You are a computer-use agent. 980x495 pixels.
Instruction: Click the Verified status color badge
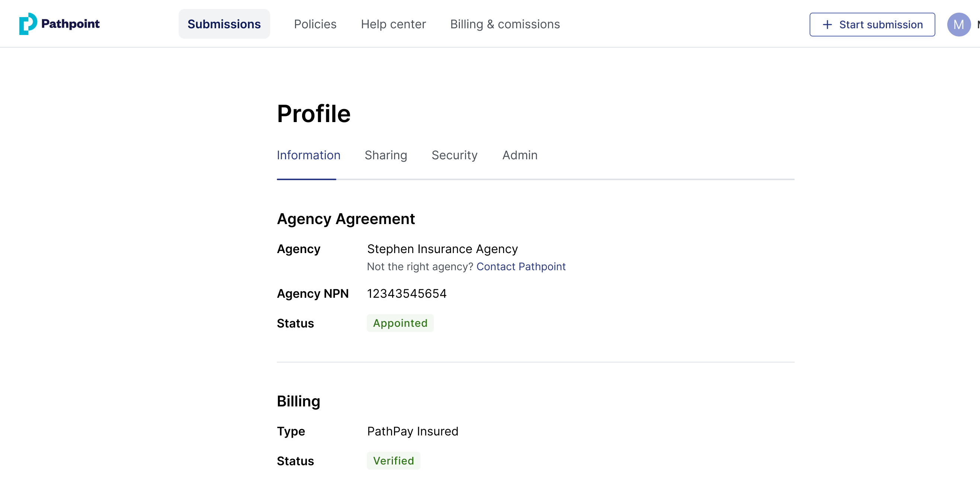coord(393,461)
